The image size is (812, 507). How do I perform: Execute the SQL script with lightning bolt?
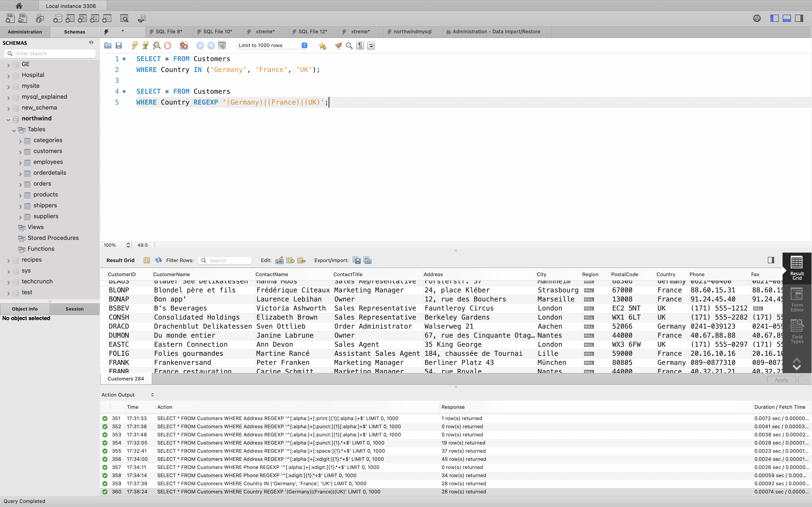(x=135, y=45)
